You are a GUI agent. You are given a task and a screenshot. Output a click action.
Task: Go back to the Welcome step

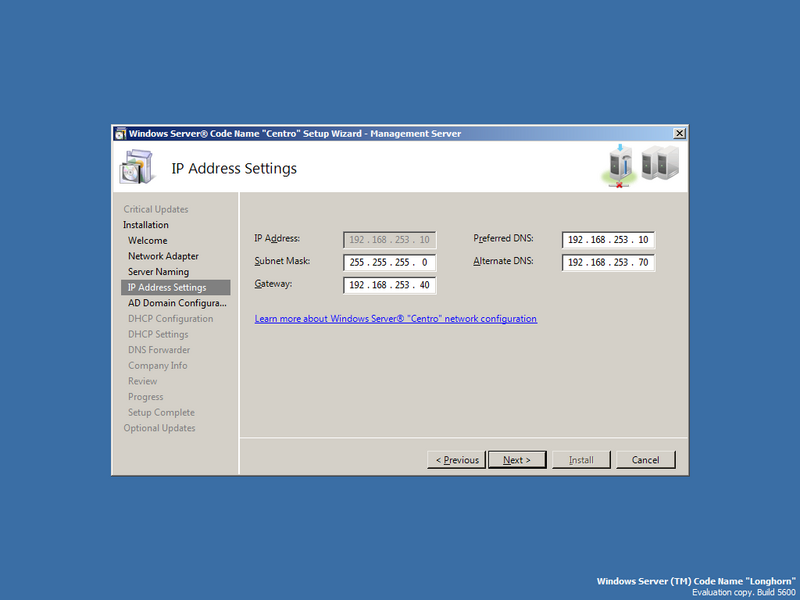(x=147, y=240)
